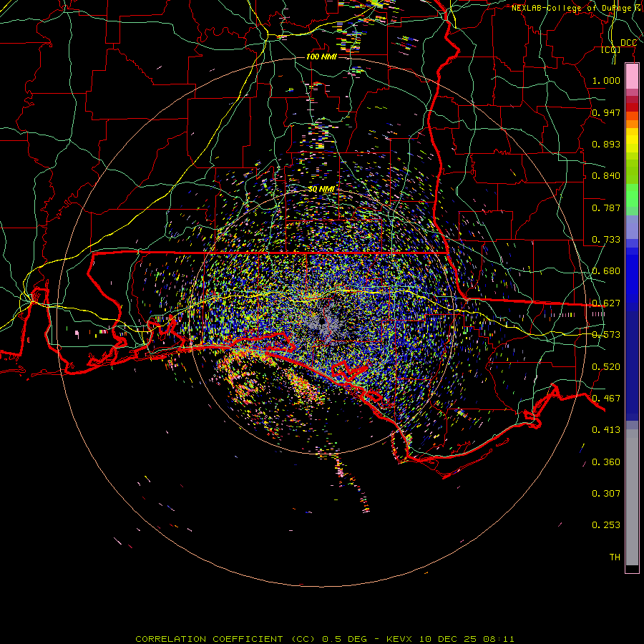Viewport: 644px width, 644px height.
Task: Select the 0.787 scale value
Action: [606, 208]
